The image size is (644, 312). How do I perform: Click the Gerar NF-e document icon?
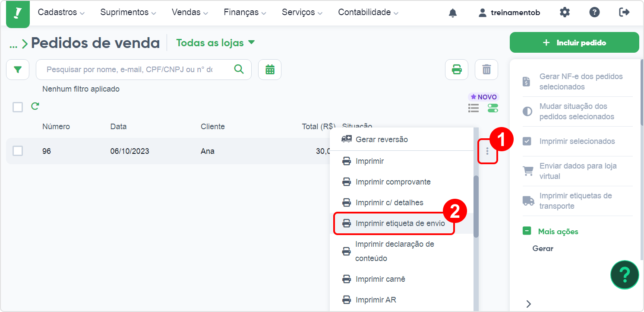pos(527,82)
